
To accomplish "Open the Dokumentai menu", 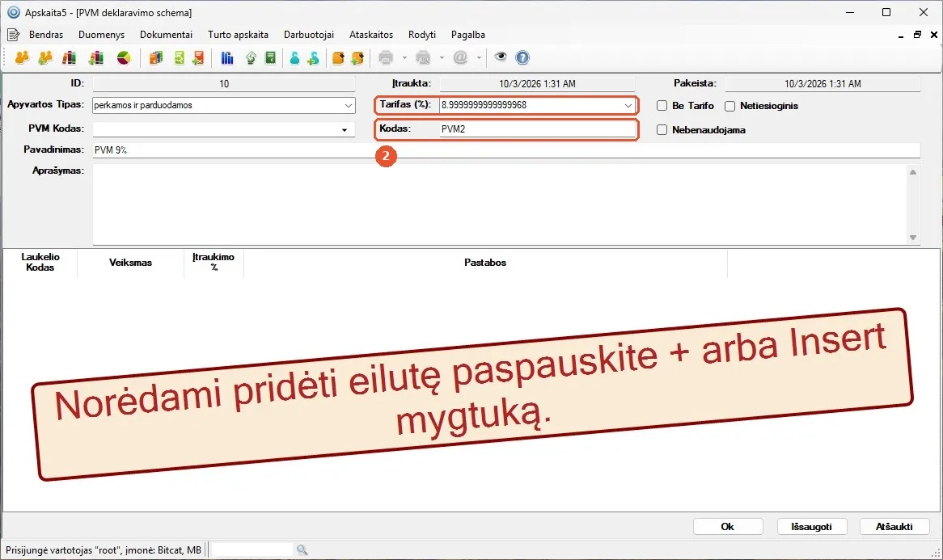I will tap(166, 35).
